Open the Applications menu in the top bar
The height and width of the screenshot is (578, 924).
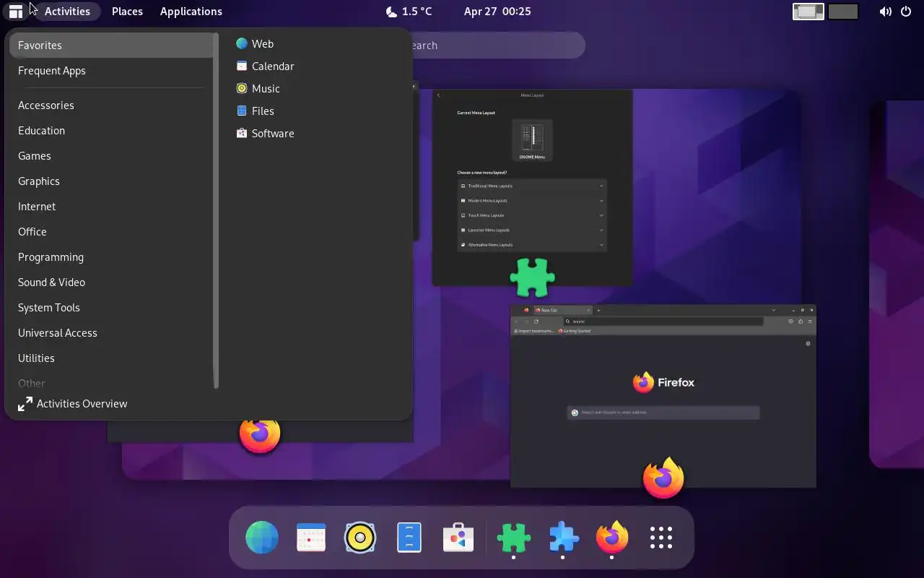point(191,12)
